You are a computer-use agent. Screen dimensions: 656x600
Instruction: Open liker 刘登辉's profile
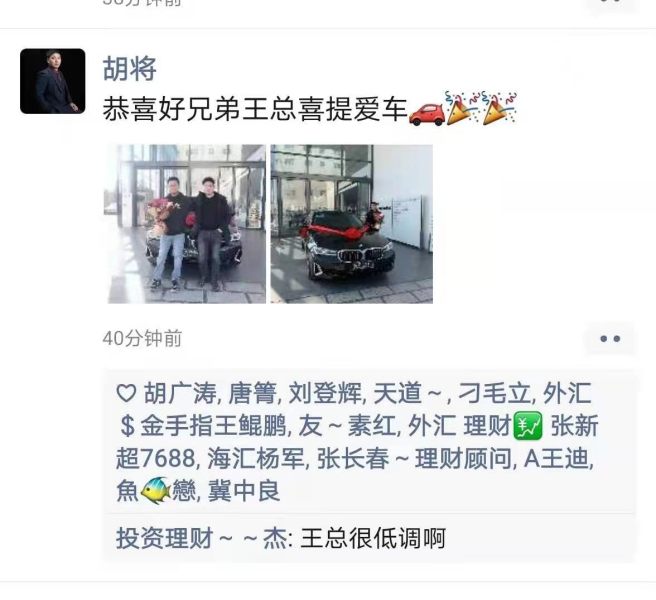tap(325, 394)
